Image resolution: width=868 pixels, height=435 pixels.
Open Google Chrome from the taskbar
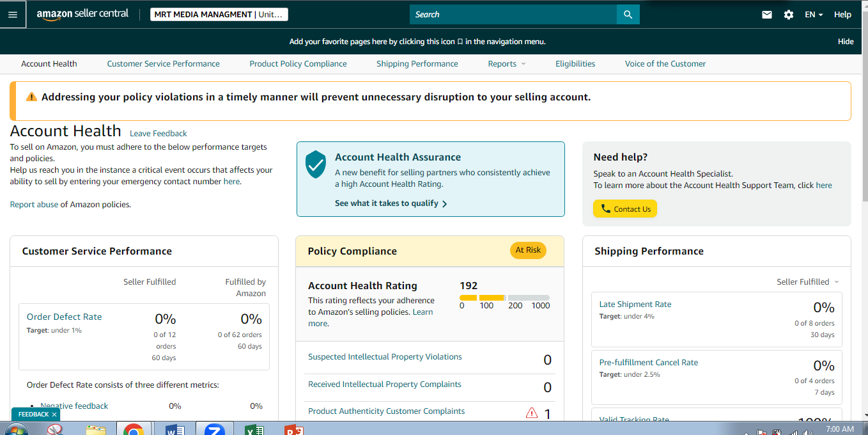point(134,430)
